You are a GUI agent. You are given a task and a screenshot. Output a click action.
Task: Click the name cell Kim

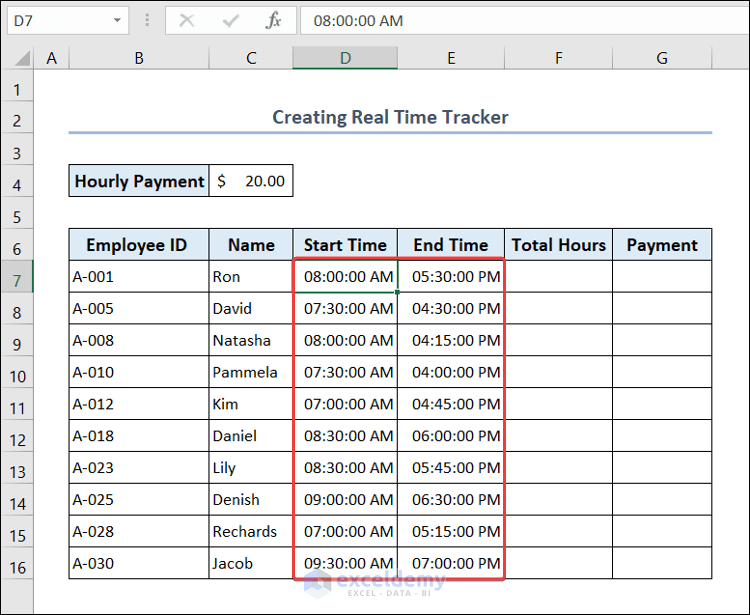[x=251, y=404]
